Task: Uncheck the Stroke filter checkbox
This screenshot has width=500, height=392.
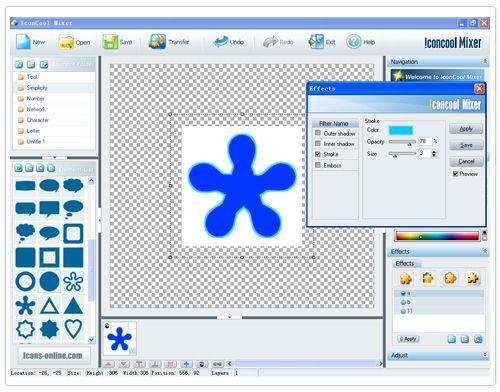Action: 318,154
